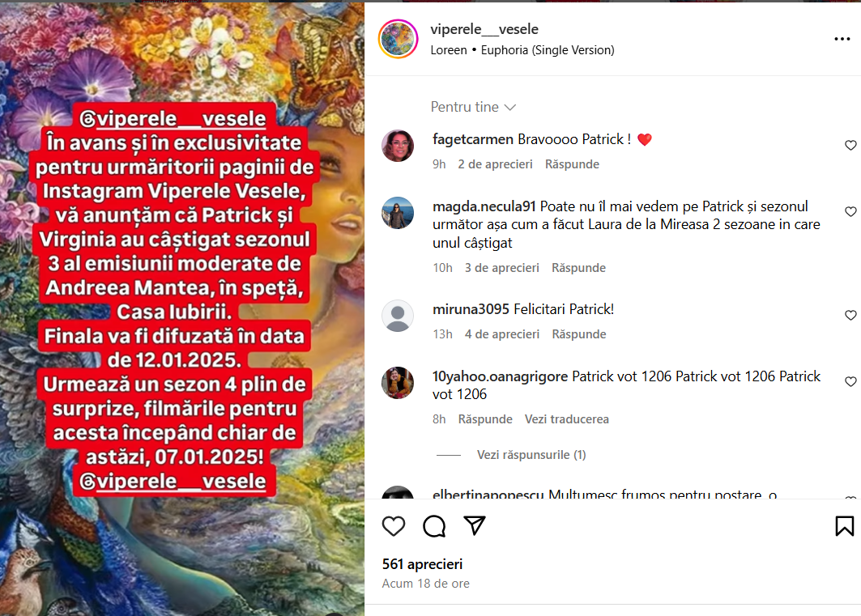Open the comment bubble icon
The height and width of the screenshot is (616, 861).
(434, 526)
